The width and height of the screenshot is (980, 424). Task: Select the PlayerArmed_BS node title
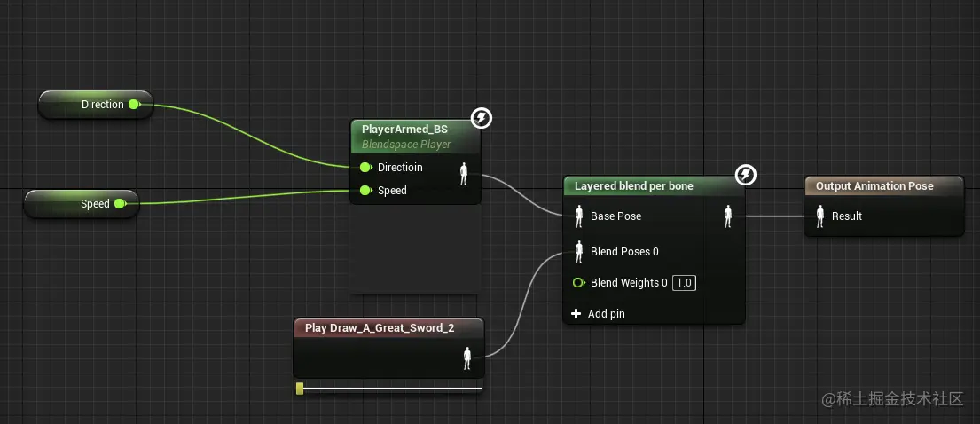pyautogui.click(x=404, y=130)
